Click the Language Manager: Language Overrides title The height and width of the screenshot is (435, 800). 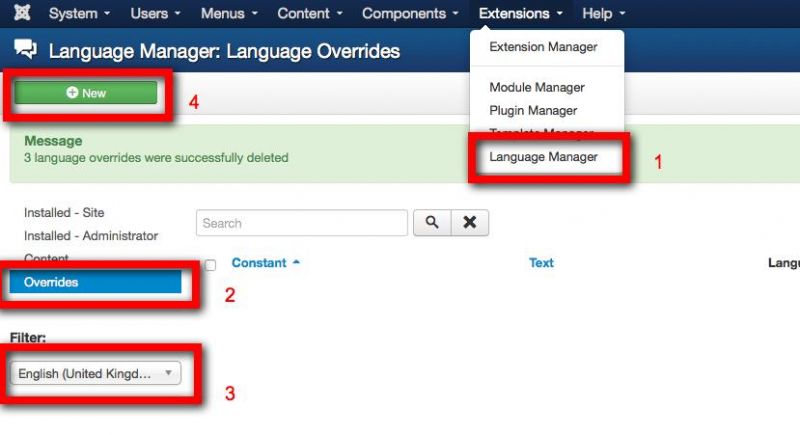tap(224, 51)
